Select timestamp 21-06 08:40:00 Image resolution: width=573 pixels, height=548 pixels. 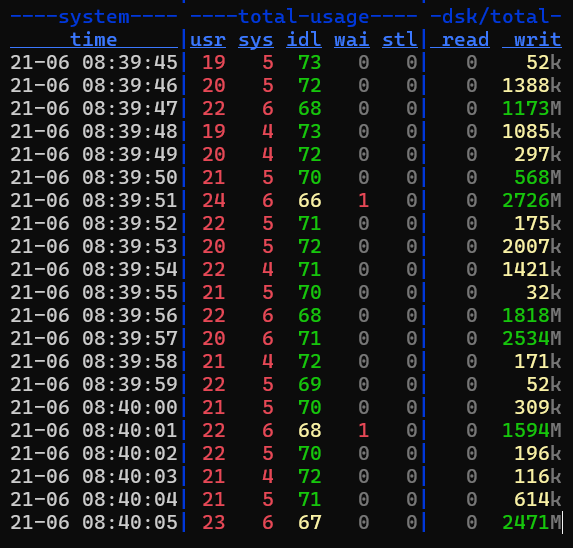coord(94,407)
